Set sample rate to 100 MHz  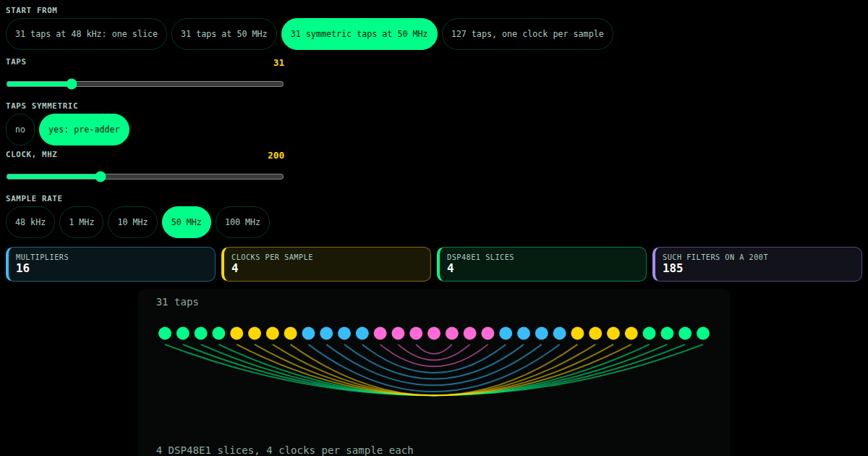tap(242, 222)
